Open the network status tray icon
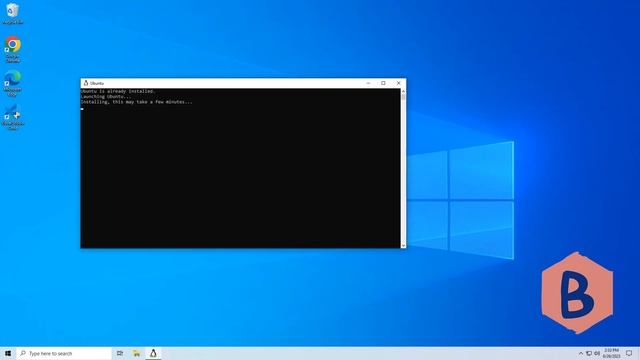The height and width of the screenshot is (360, 640). (x=589, y=353)
